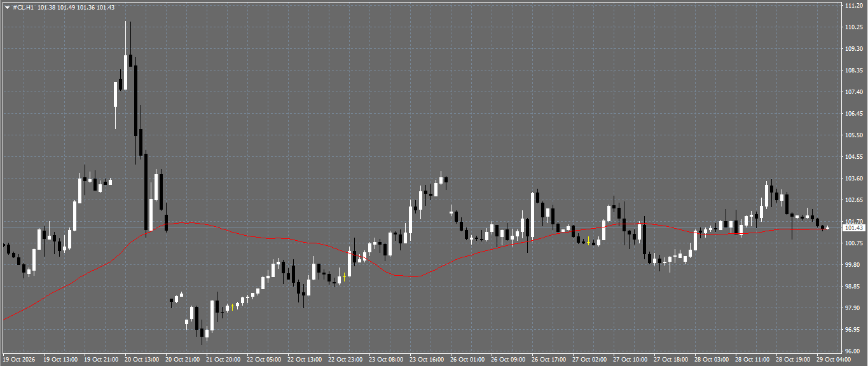Click the 27 Oct 02:00 time label

coord(590,360)
